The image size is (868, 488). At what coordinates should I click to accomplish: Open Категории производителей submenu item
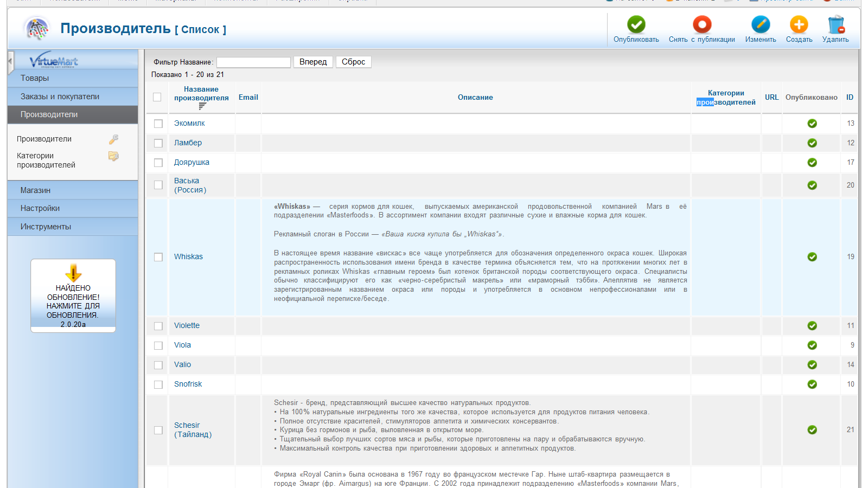(46, 160)
